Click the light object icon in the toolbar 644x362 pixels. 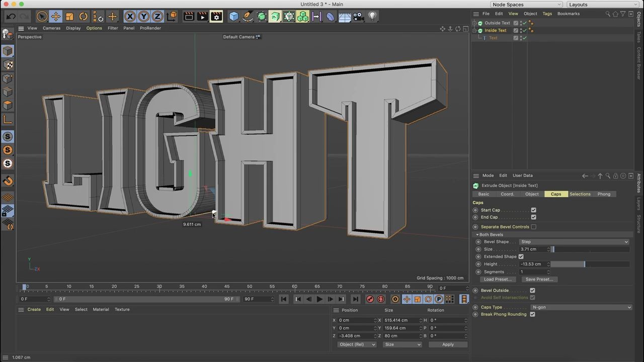click(x=372, y=17)
